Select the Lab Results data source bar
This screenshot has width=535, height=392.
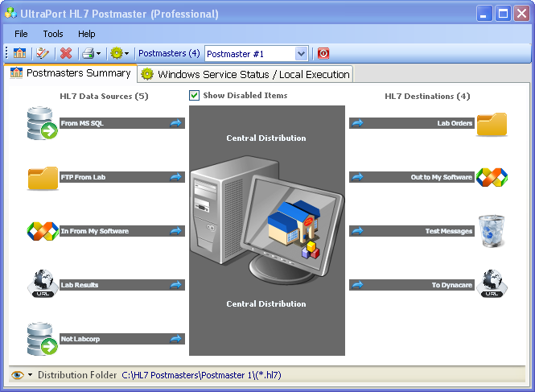[x=121, y=285]
